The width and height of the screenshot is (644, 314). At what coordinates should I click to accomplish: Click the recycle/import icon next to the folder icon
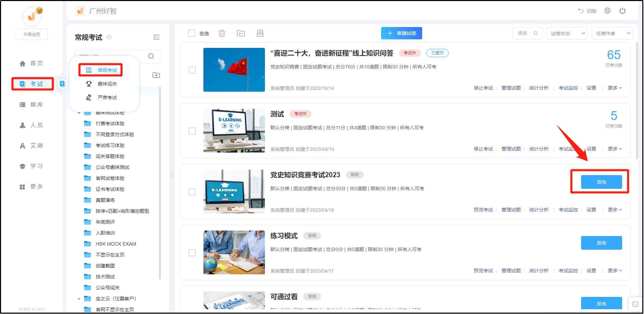click(260, 33)
